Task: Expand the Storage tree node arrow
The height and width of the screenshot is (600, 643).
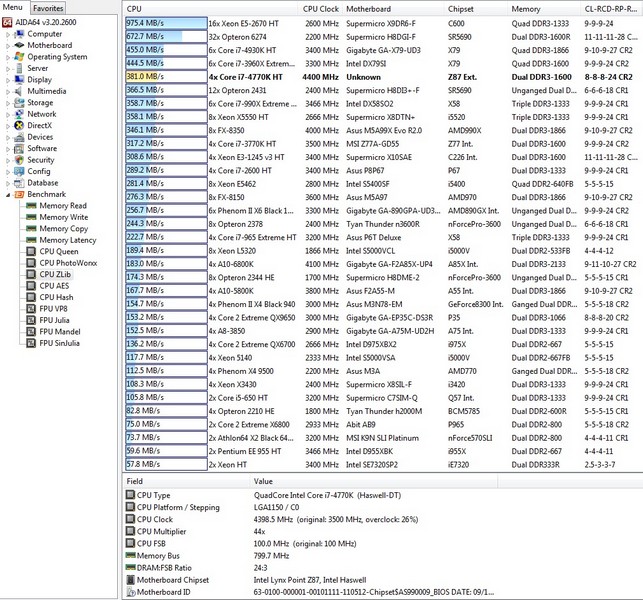Action: pos(8,103)
